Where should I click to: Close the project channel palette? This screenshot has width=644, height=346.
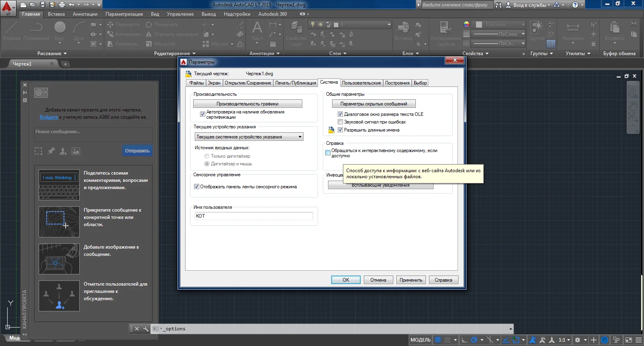[25, 85]
